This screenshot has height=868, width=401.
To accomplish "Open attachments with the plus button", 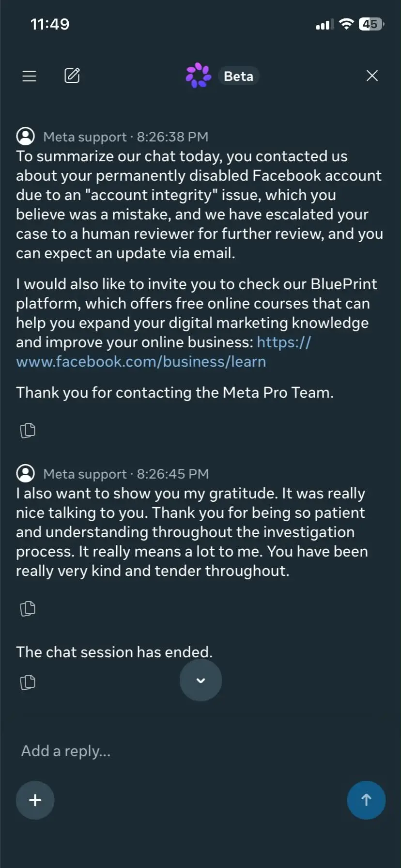I will click(35, 800).
